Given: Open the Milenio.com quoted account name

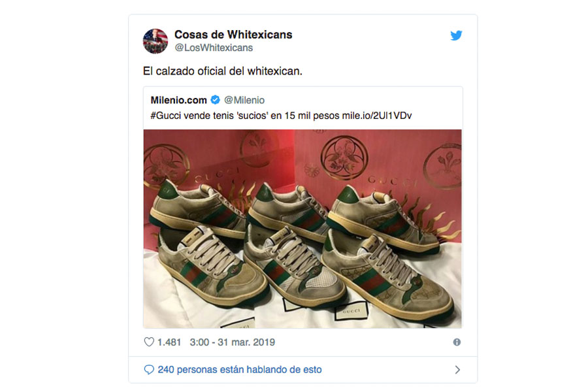Looking at the screenshot, I should pos(178,100).
